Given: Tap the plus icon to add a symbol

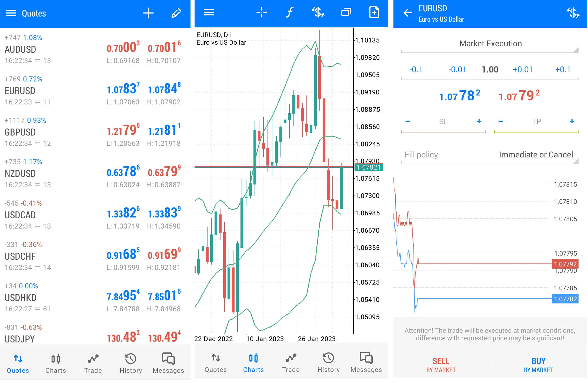Looking at the screenshot, I should pyautogui.click(x=148, y=13).
